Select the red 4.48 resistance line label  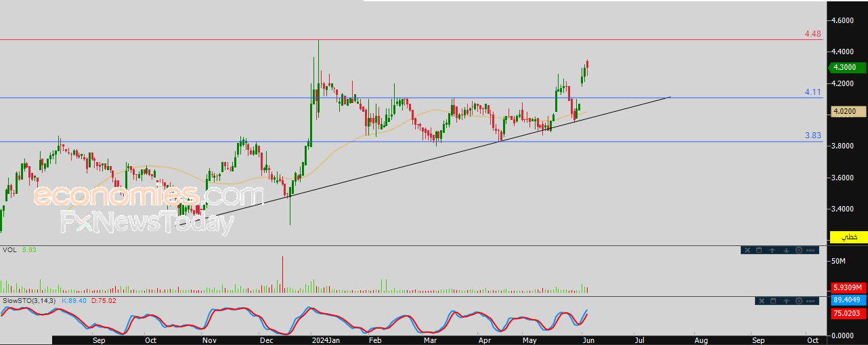[812, 34]
